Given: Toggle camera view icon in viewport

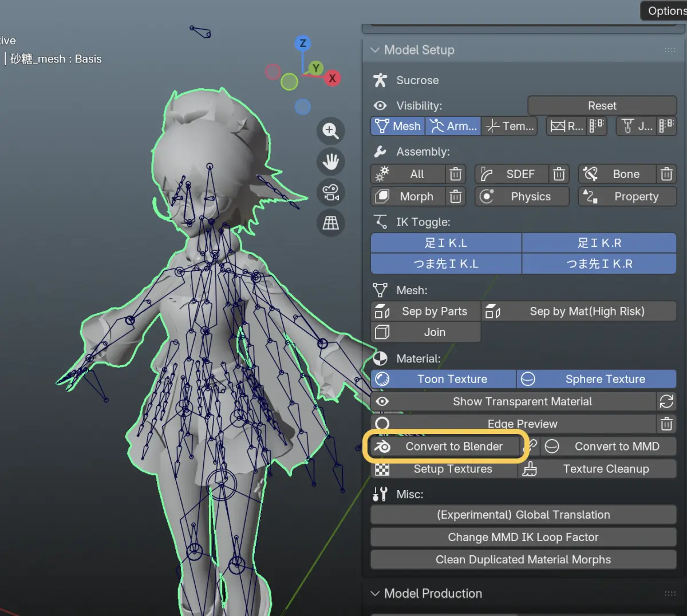Looking at the screenshot, I should [x=330, y=192].
